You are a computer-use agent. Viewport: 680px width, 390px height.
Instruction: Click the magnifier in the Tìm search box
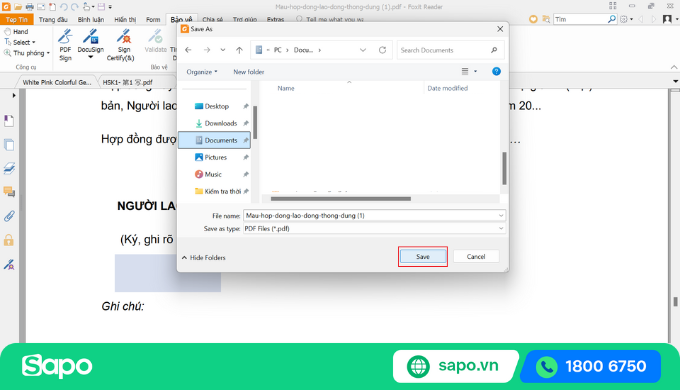(611, 19)
